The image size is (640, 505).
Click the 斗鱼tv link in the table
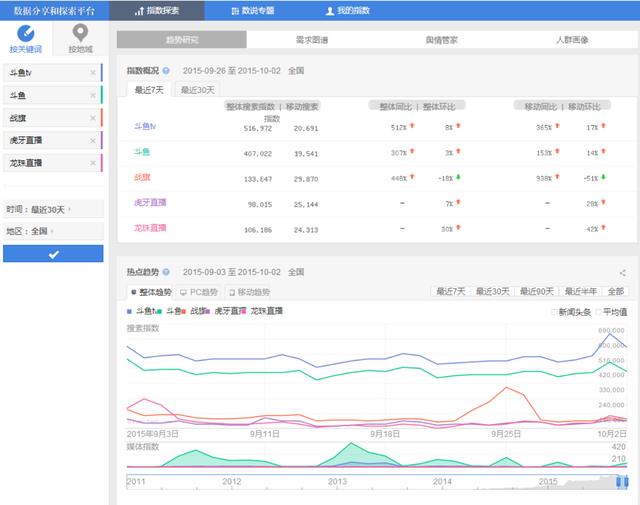[x=145, y=126]
